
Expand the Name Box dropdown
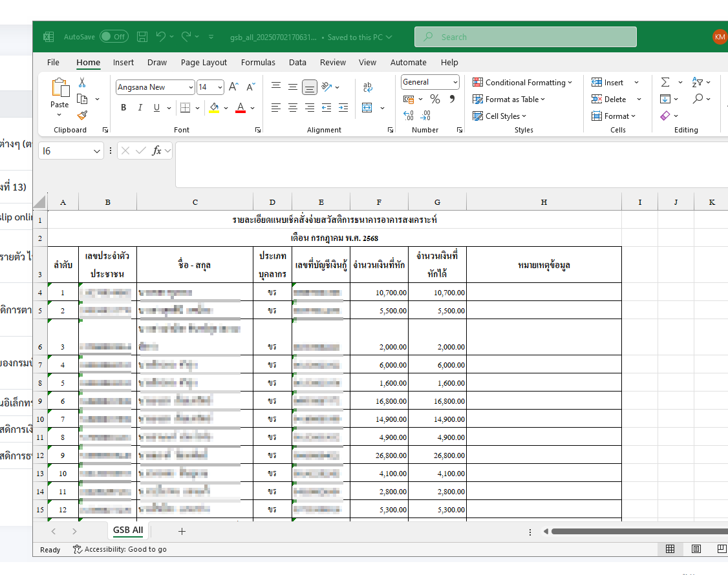tap(96, 151)
